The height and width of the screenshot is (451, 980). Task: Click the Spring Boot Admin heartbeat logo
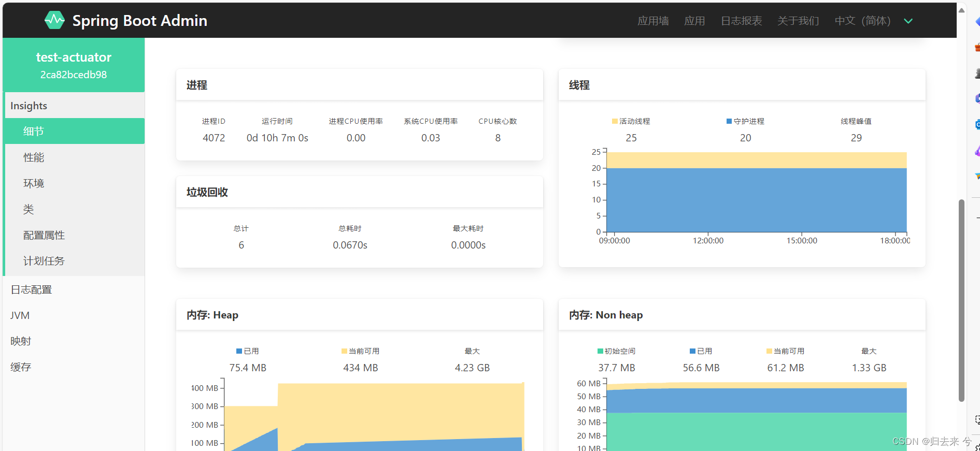coord(54,20)
